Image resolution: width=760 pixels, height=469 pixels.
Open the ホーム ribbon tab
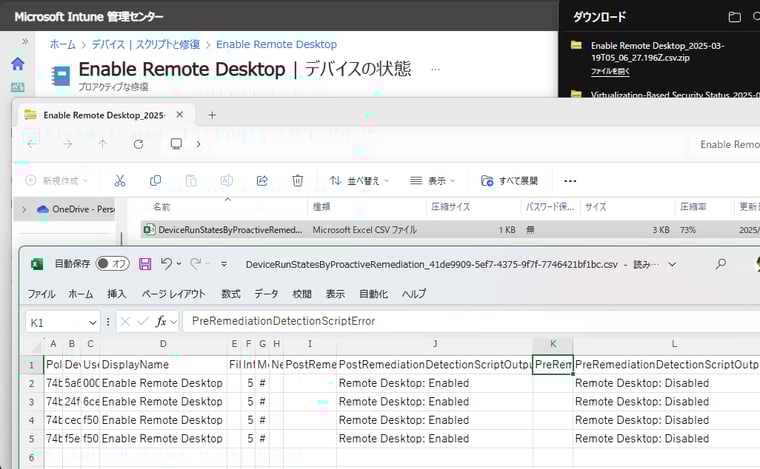80,294
